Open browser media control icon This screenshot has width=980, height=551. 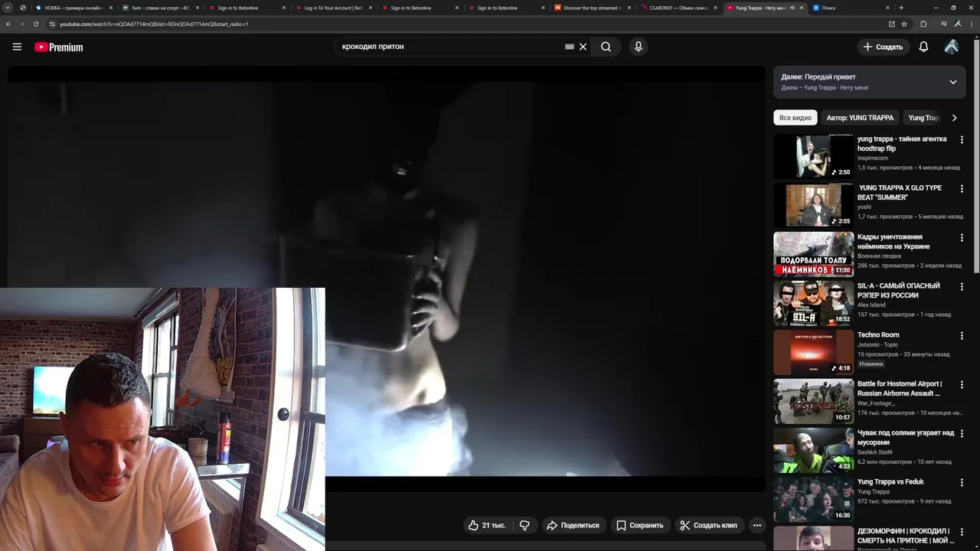pos(943,24)
